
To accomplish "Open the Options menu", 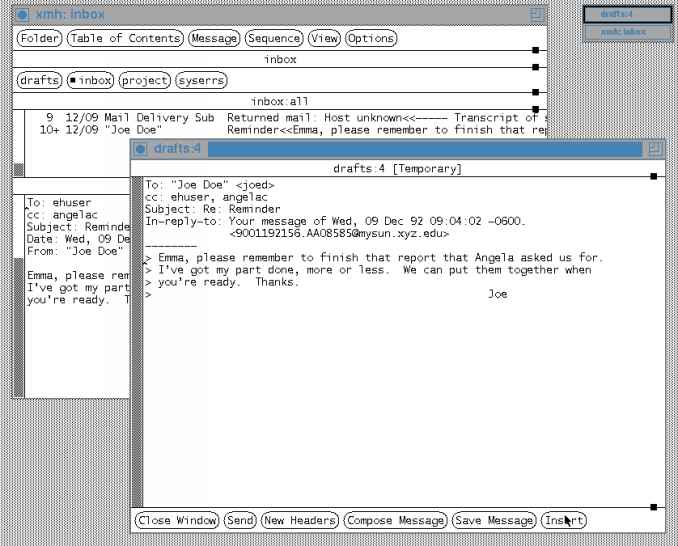I will click(x=370, y=38).
